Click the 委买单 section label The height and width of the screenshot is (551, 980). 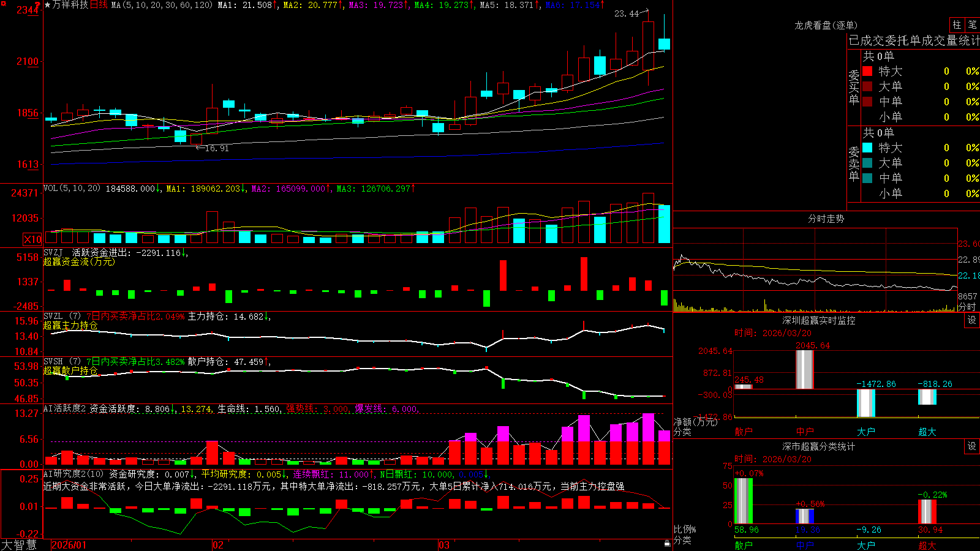pos(854,87)
